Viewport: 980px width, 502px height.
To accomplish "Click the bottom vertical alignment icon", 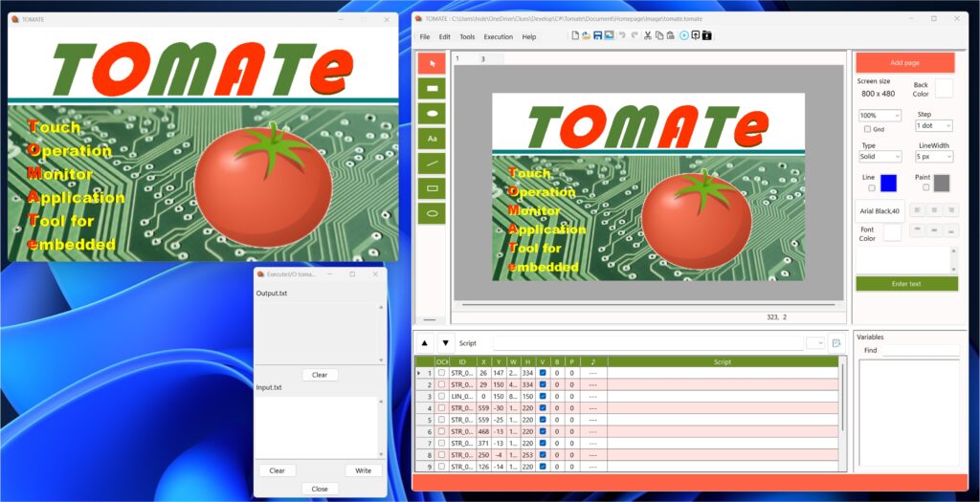I will [950, 230].
